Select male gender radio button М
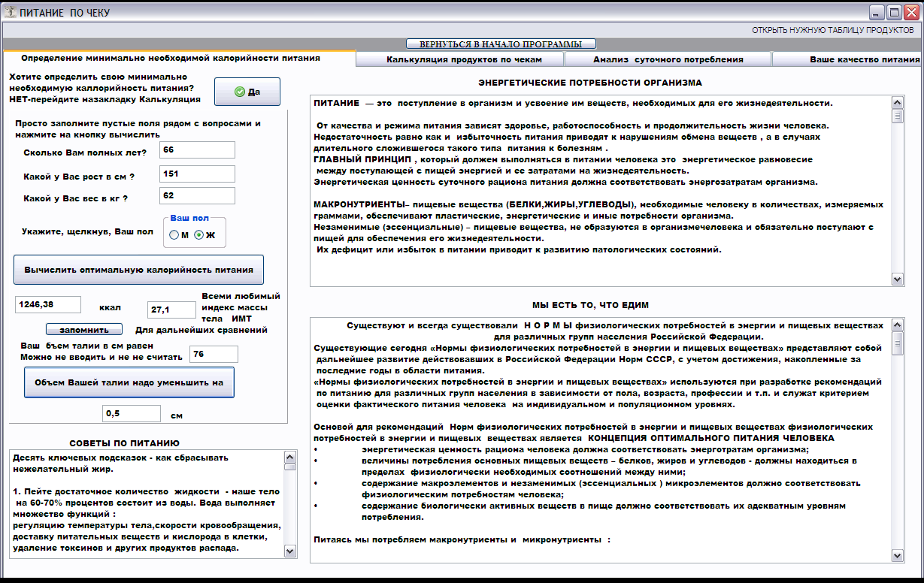This screenshot has width=924, height=583. pos(174,235)
